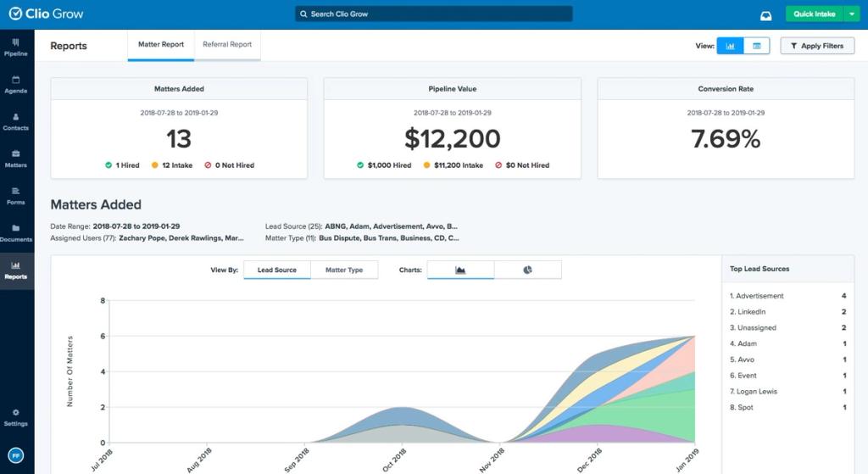
Task: Switch to the Referral Report tab
Action: pos(227,44)
